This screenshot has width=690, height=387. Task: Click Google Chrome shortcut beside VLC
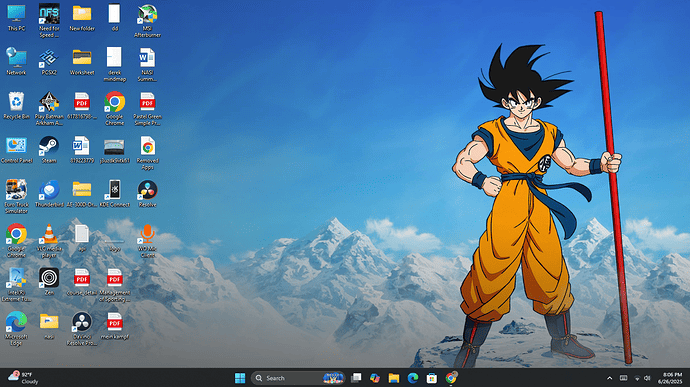tap(16, 240)
